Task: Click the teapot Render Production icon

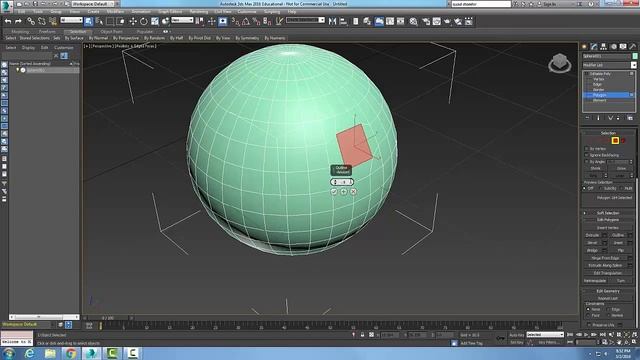Action: 447,21
